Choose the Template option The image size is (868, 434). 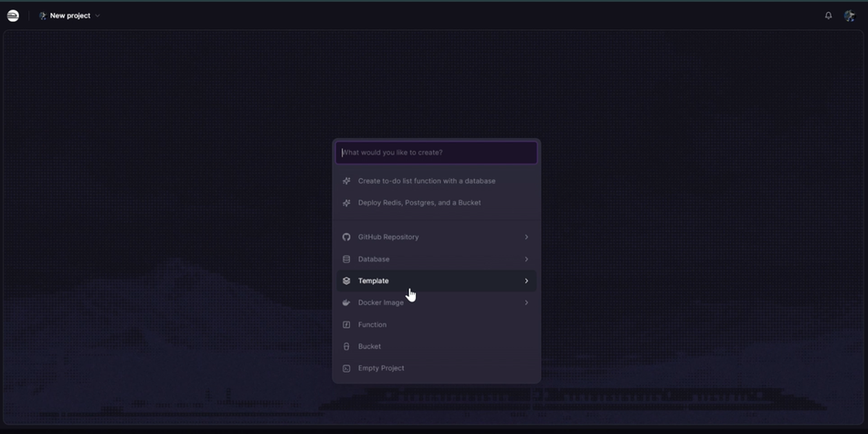click(436, 281)
